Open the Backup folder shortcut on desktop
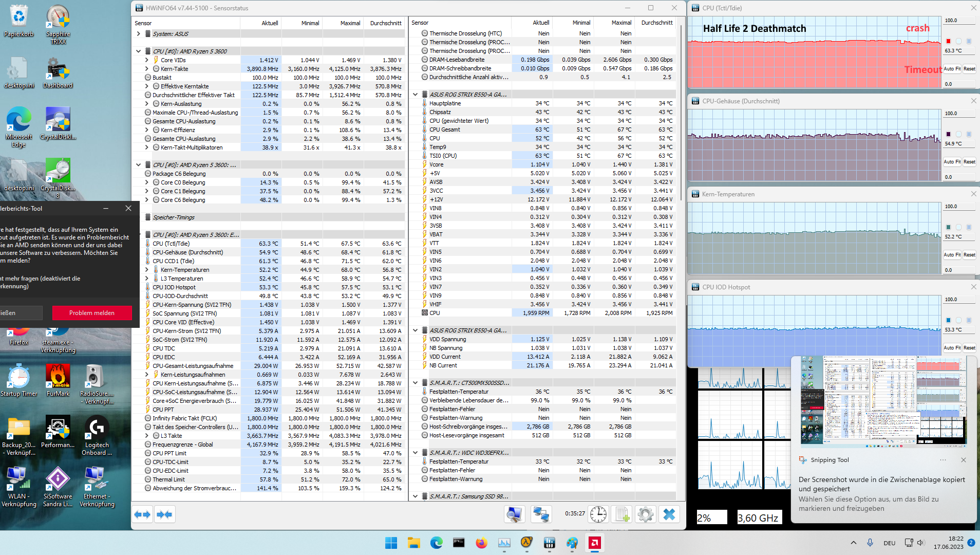980x555 pixels. (x=19, y=436)
